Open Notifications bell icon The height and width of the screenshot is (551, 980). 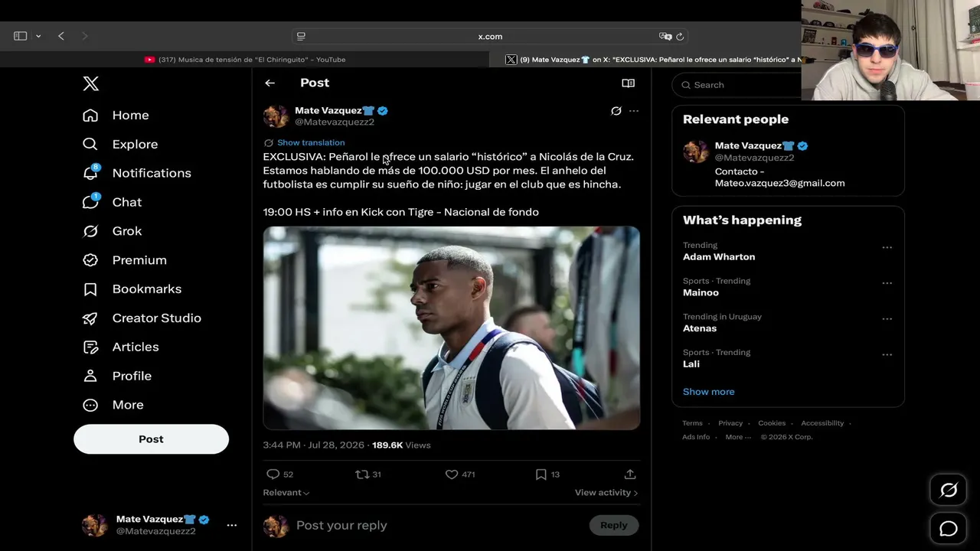tap(90, 173)
